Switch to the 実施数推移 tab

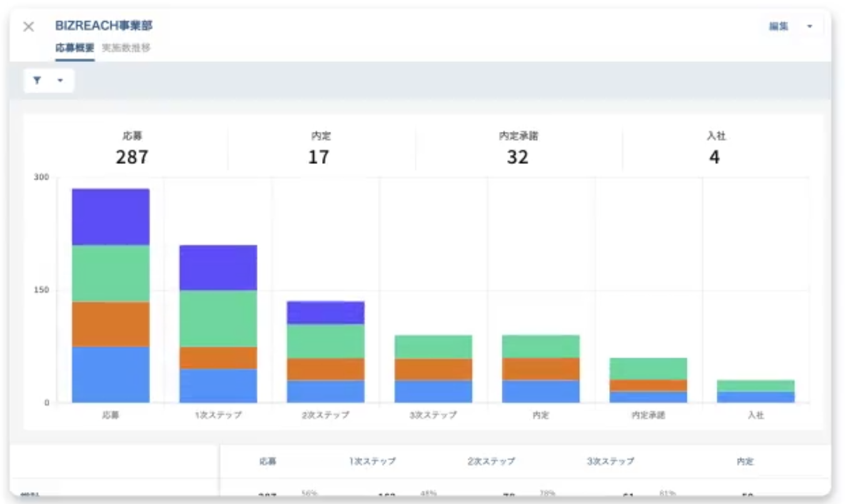(x=126, y=48)
